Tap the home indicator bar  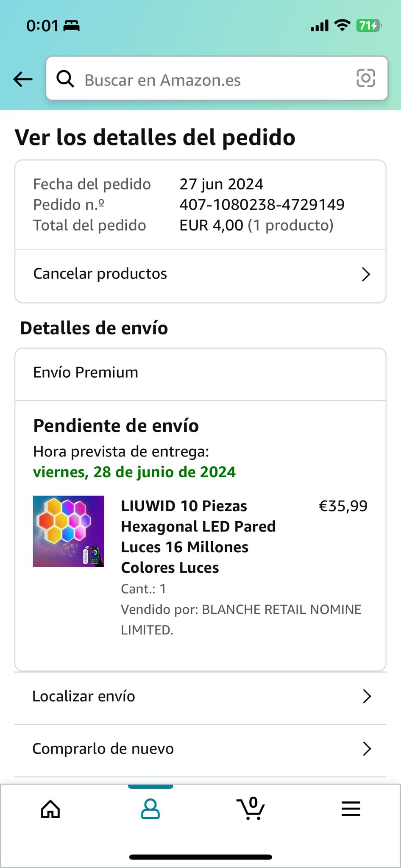(x=200, y=857)
